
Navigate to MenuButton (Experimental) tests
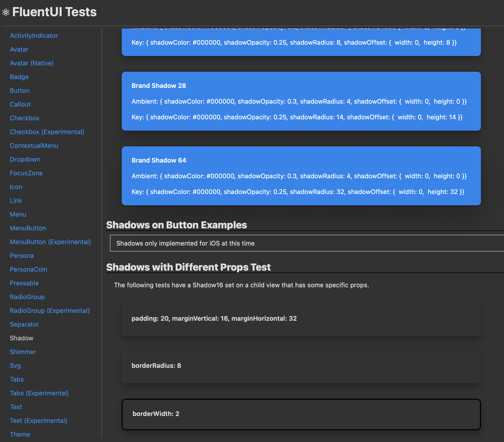point(50,242)
